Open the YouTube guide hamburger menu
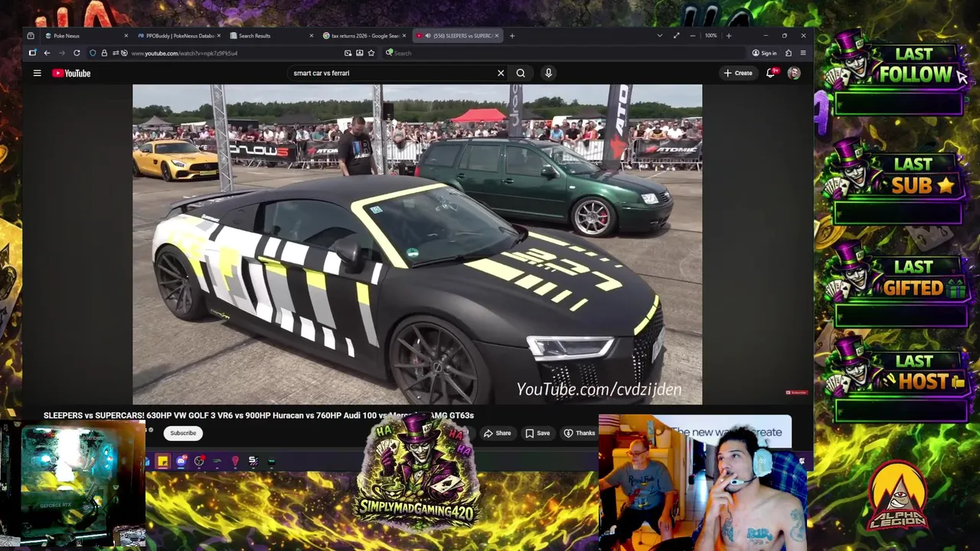This screenshot has height=551, width=980. pyautogui.click(x=37, y=73)
